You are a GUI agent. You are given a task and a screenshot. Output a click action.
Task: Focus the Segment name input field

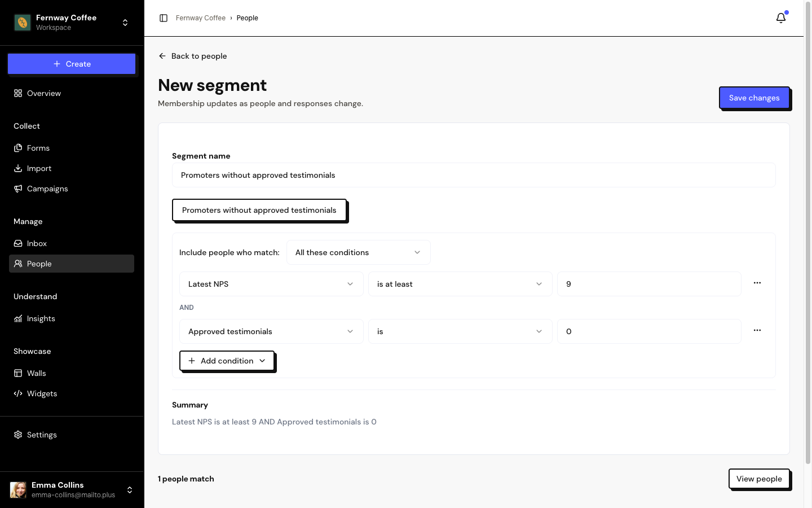(x=474, y=175)
